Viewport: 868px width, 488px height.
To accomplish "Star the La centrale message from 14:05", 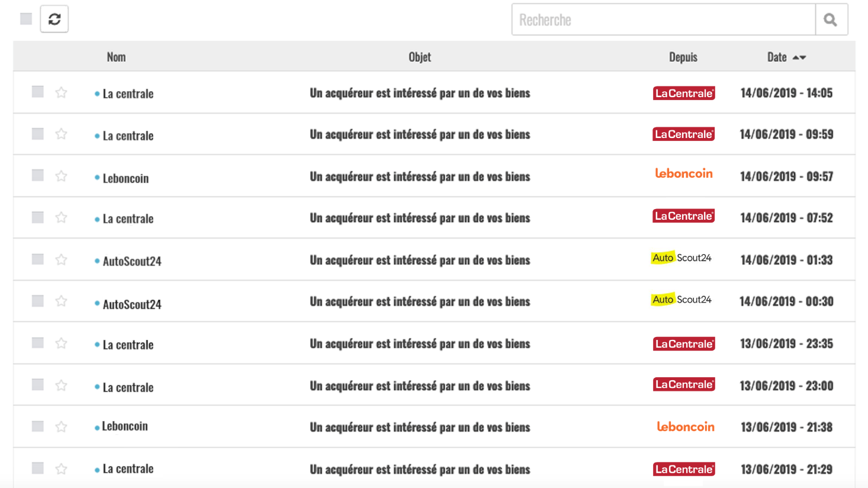I will coord(61,92).
